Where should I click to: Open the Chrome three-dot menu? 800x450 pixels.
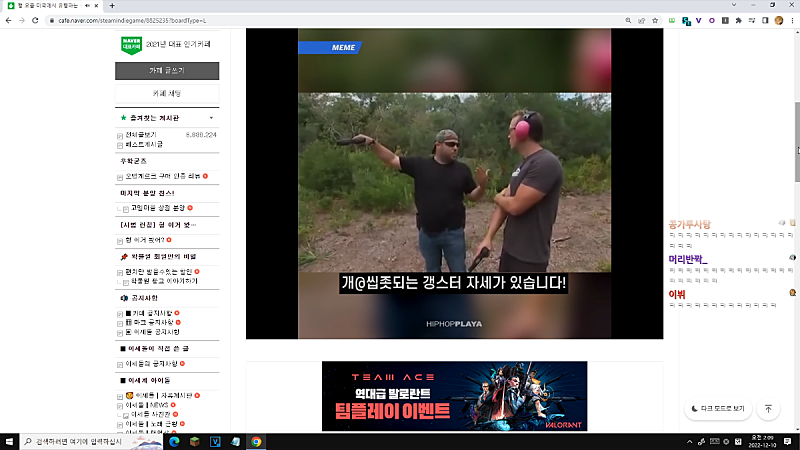[x=792, y=20]
